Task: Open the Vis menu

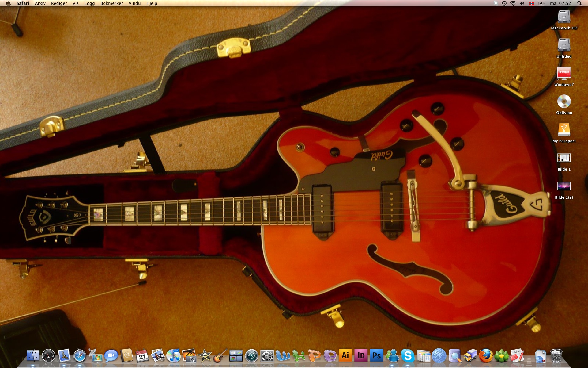Action: coord(76,3)
